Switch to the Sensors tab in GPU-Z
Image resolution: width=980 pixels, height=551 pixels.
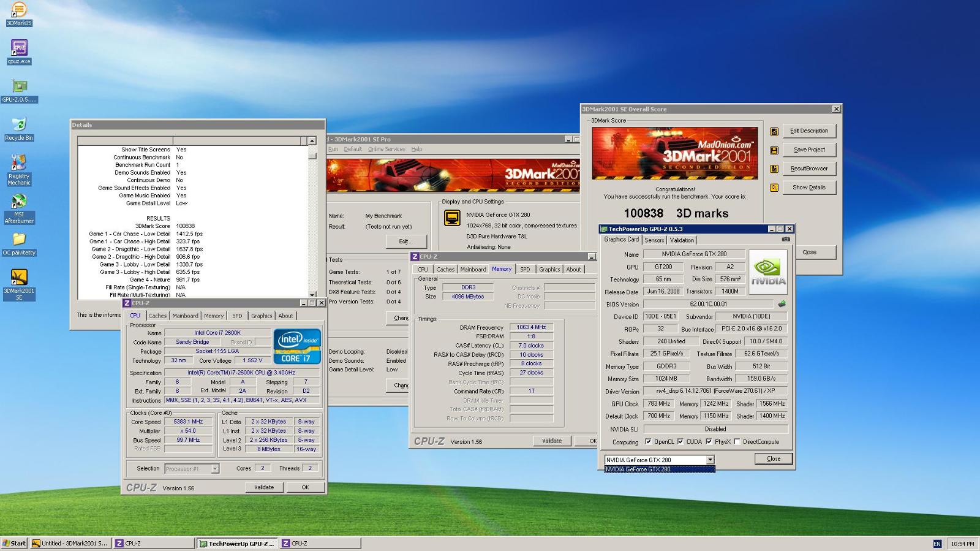(x=654, y=240)
